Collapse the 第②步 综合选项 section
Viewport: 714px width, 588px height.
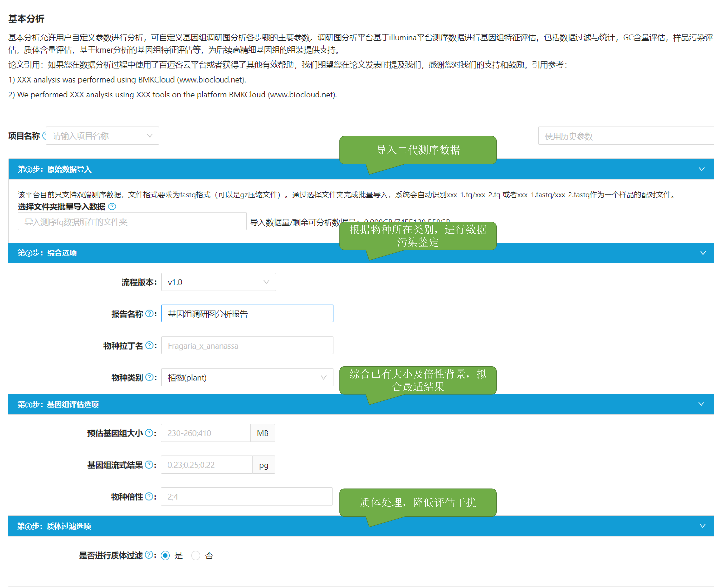(x=703, y=253)
